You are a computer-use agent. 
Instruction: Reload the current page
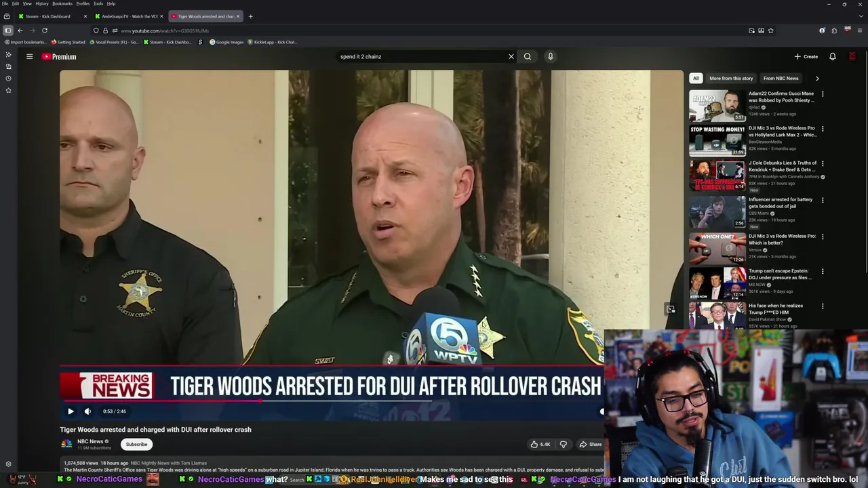click(x=45, y=30)
